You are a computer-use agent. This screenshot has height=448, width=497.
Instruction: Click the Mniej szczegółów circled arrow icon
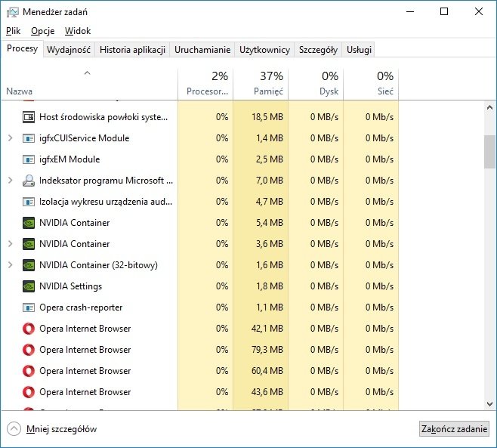coord(14,429)
